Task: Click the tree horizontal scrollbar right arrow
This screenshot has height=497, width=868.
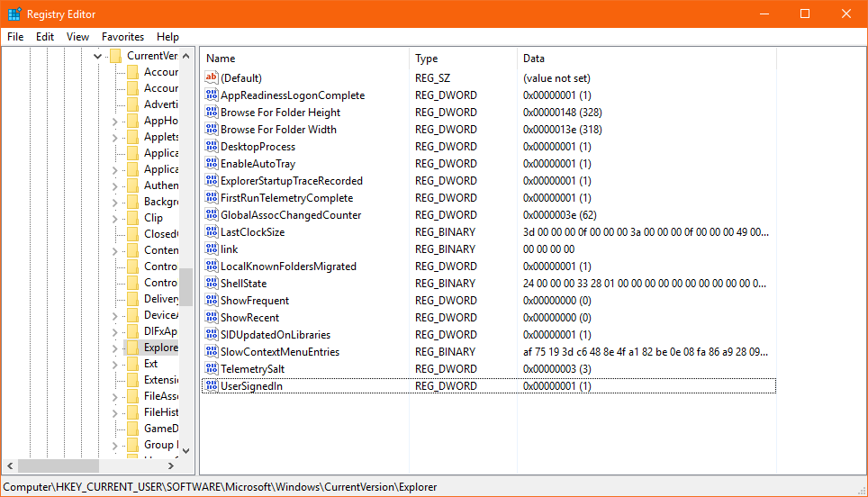Action: 171,466
